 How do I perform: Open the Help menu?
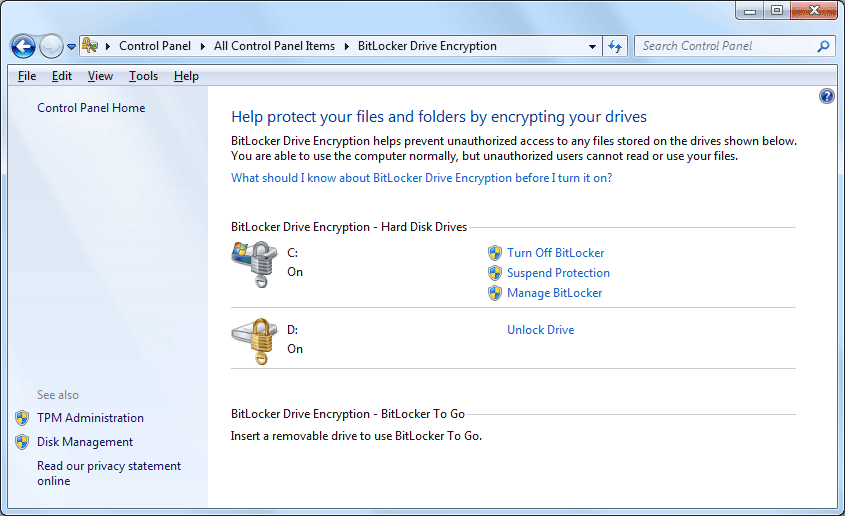[x=186, y=76]
